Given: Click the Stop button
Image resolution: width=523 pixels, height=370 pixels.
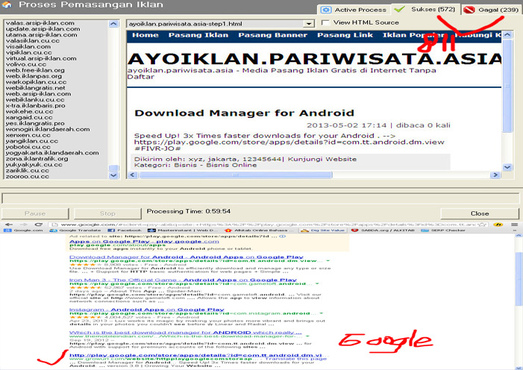Looking at the screenshot, I should (x=107, y=213).
